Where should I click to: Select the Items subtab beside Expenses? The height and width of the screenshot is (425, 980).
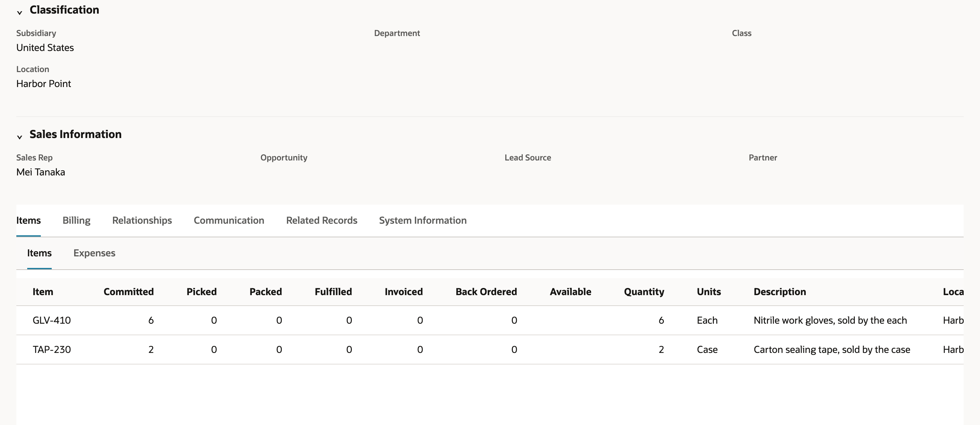[x=39, y=253]
